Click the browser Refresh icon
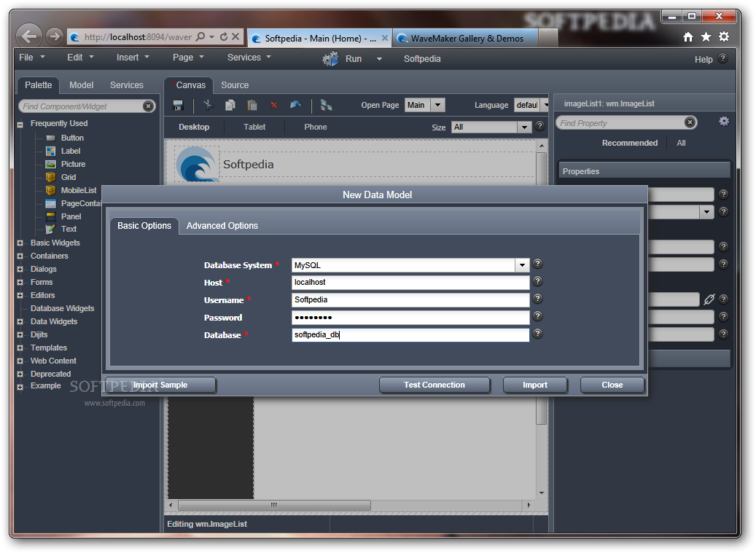 (x=224, y=36)
